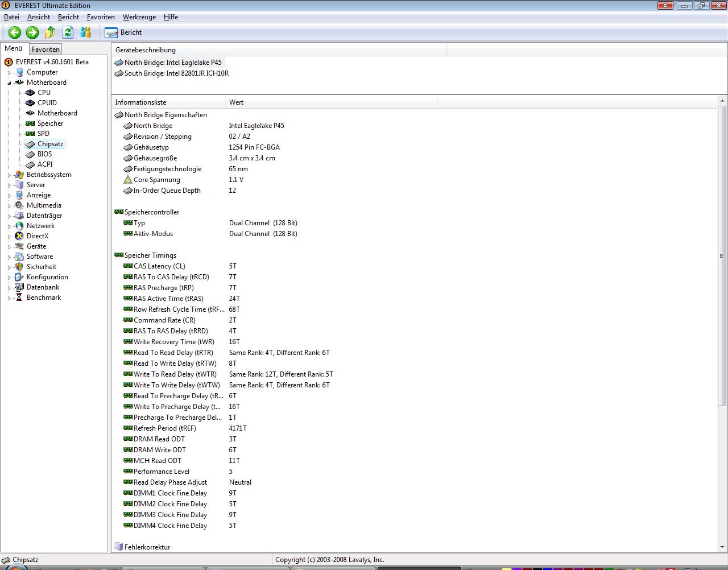This screenshot has width=728, height=570.
Task: Select the CPUID tree item
Action: pos(47,103)
